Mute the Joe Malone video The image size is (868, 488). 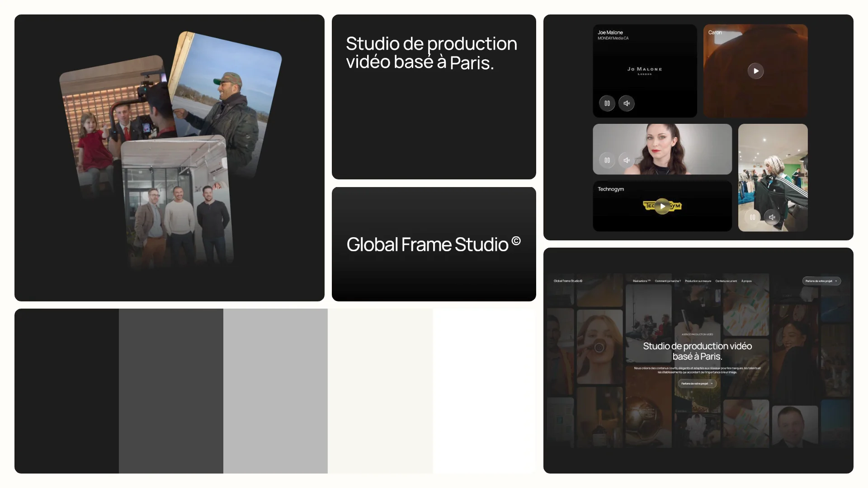[627, 103]
